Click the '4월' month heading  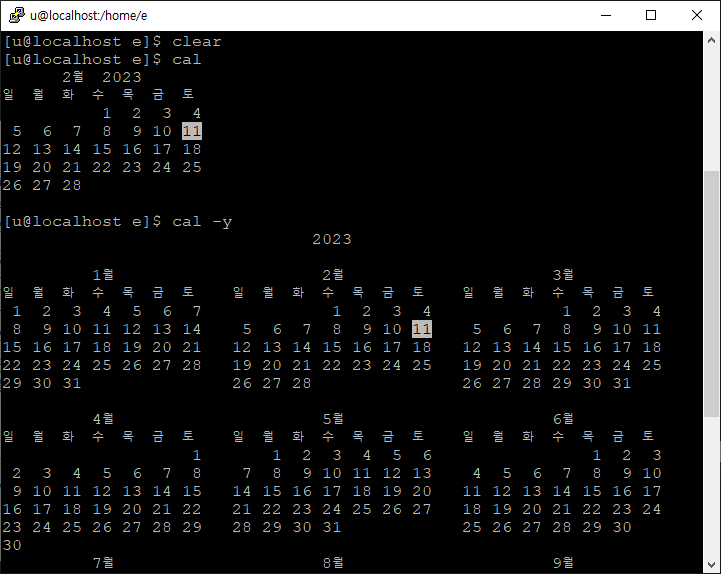(103, 419)
